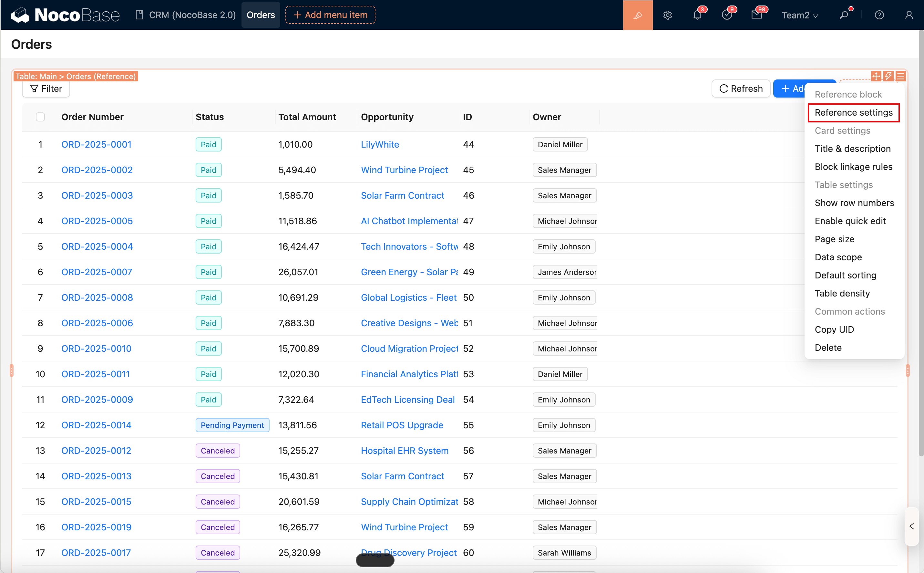Viewport: 924px width, 573px height.
Task: Toggle Enable quick edit option
Action: (x=850, y=221)
